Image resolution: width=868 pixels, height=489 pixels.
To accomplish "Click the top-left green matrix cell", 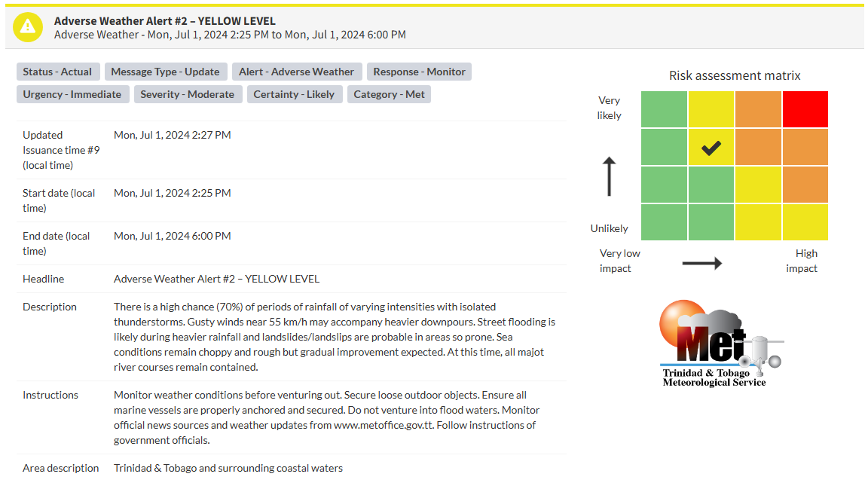I will [664, 109].
